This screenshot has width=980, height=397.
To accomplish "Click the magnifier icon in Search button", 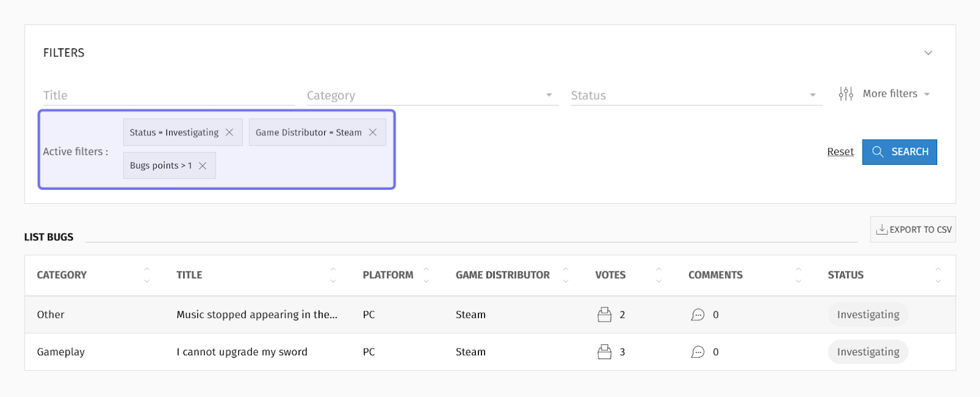I will tap(878, 151).
